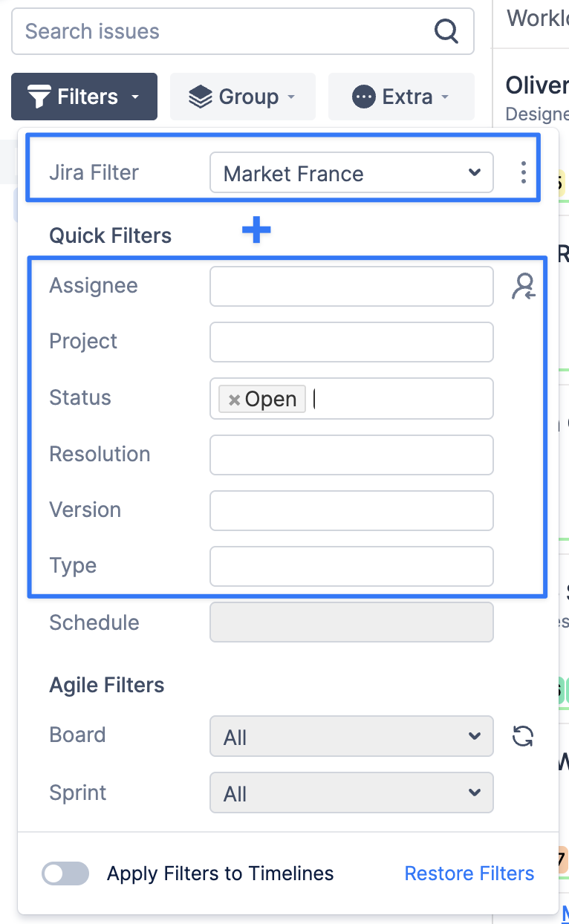Focus the Search issues field
Image resolution: width=569 pixels, height=924 pixels.
click(x=223, y=31)
